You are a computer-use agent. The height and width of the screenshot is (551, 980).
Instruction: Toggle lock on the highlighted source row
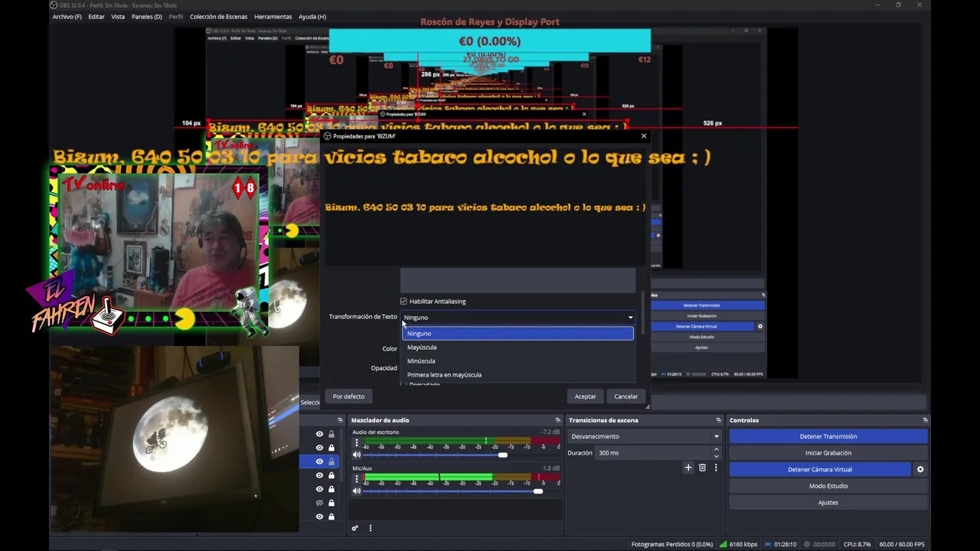(332, 461)
